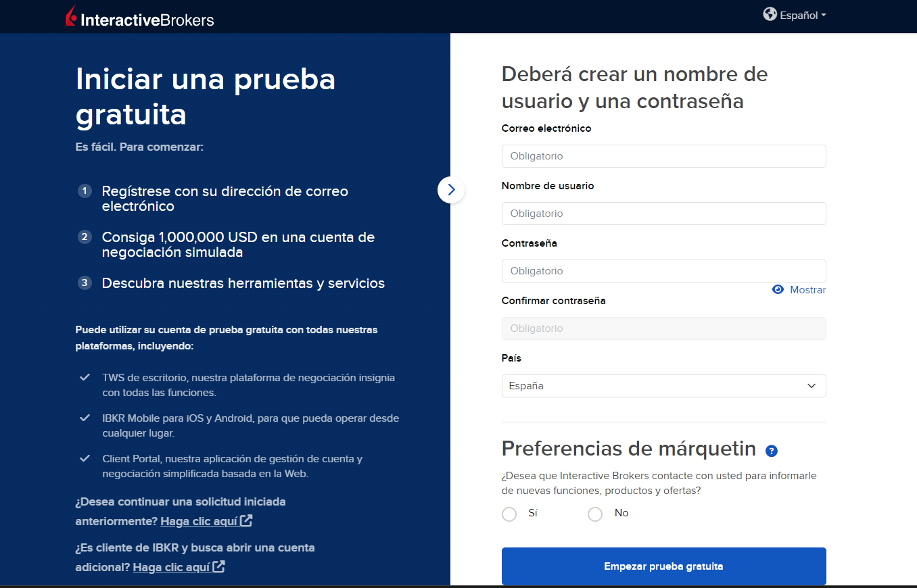This screenshot has height=588, width=917.
Task: Click the Confirmar contraseña field
Action: [x=663, y=328]
